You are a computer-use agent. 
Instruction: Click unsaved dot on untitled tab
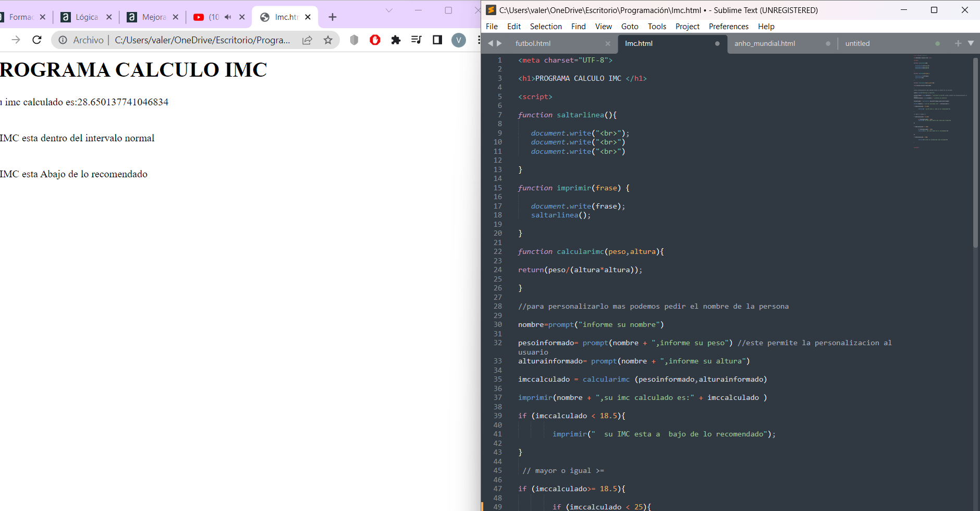point(937,43)
